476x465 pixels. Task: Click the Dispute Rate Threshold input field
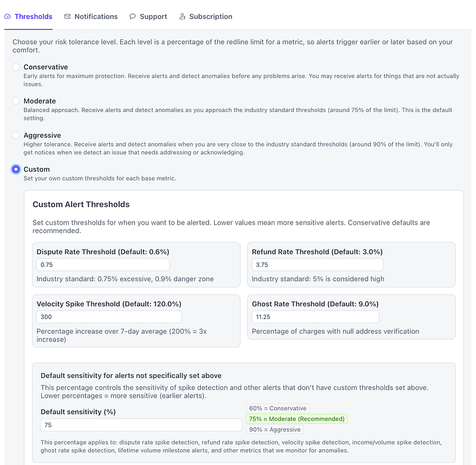(x=103, y=265)
